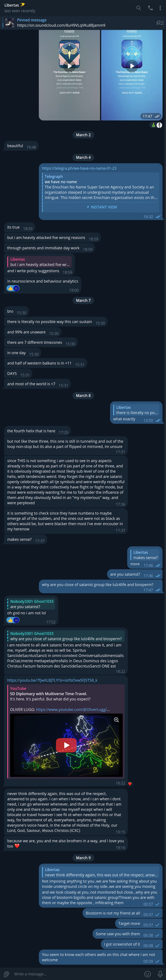This screenshot has width=166, height=980.
Task: Open the INSTANT VIEW for Telegraph article
Action: click(102, 207)
